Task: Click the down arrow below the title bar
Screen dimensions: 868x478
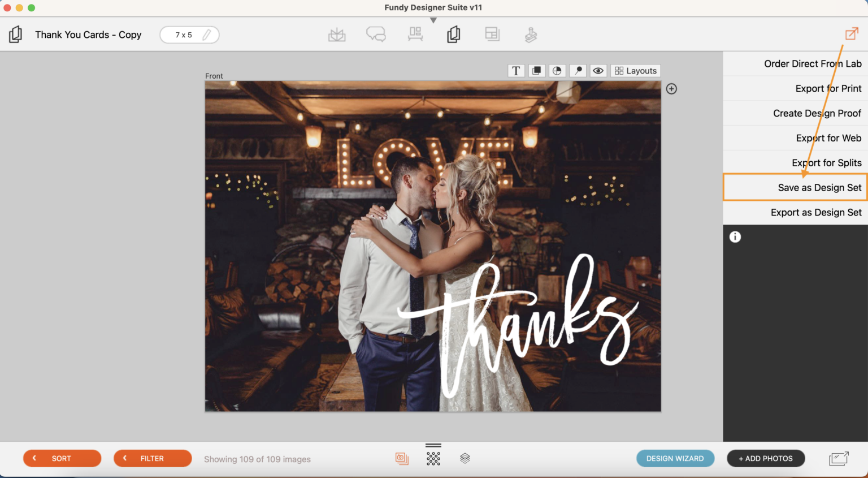Action: tap(433, 19)
